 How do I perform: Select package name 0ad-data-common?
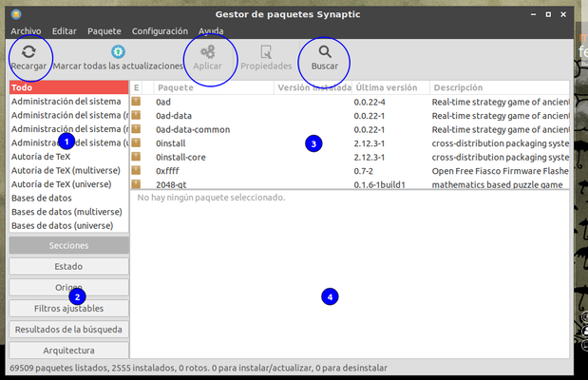193,130
